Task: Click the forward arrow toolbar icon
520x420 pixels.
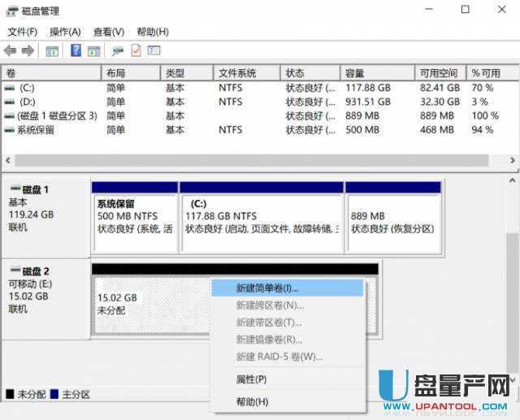Action: 28,50
